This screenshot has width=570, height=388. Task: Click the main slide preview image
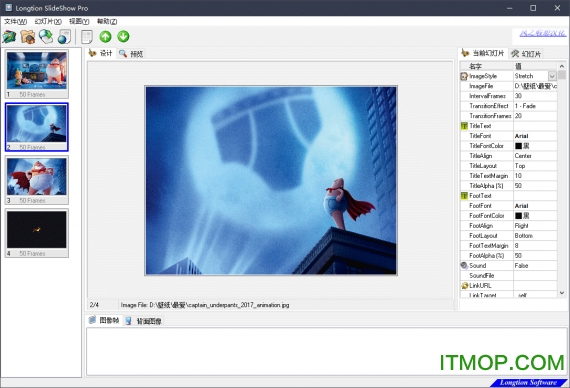coord(271,180)
